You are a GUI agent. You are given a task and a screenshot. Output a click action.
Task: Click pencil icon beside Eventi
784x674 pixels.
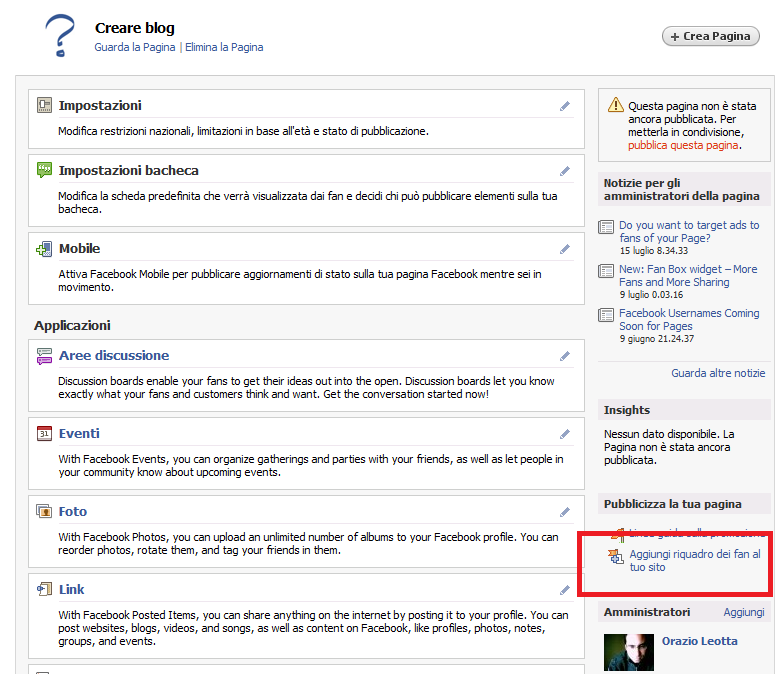564,434
